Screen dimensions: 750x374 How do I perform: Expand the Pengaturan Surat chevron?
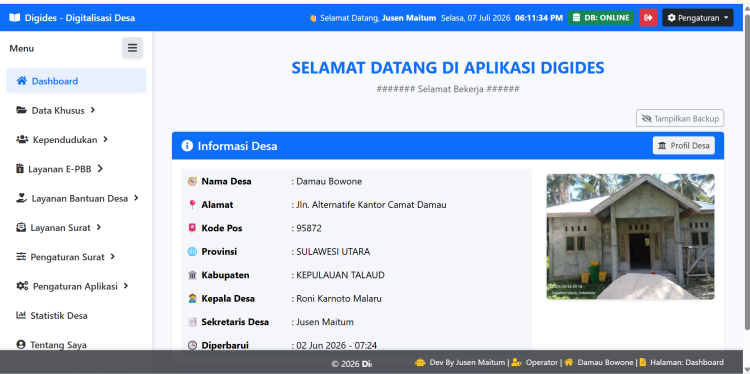click(112, 257)
